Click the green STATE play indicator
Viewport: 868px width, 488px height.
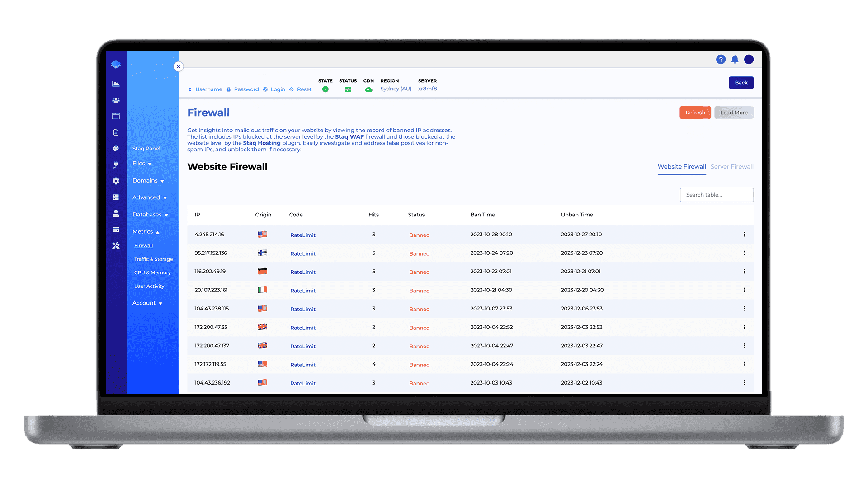pyautogui.click(x=325, y=89)
